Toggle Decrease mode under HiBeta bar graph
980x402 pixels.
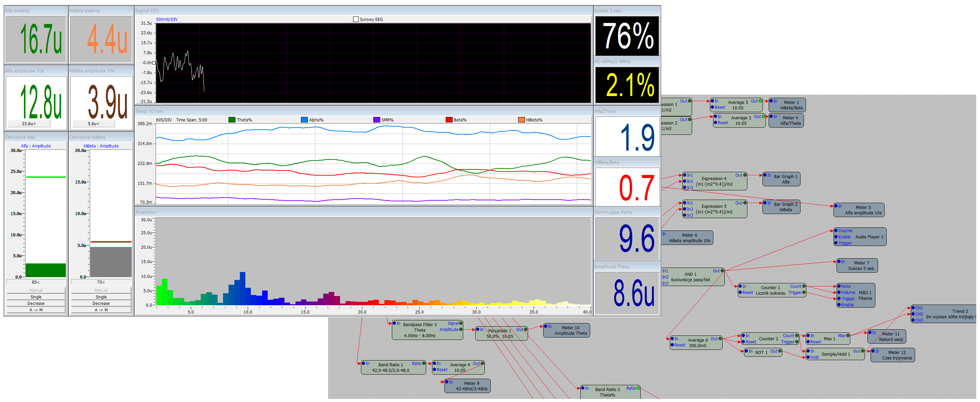101,304
